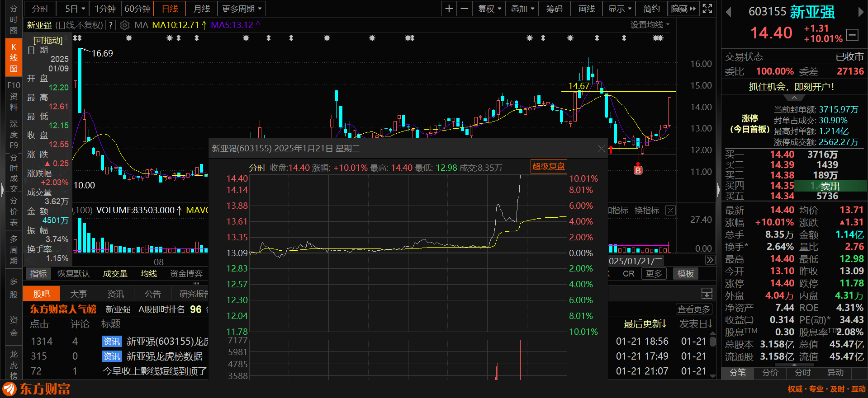Open 多周期 sidebar item

point(14,250)
